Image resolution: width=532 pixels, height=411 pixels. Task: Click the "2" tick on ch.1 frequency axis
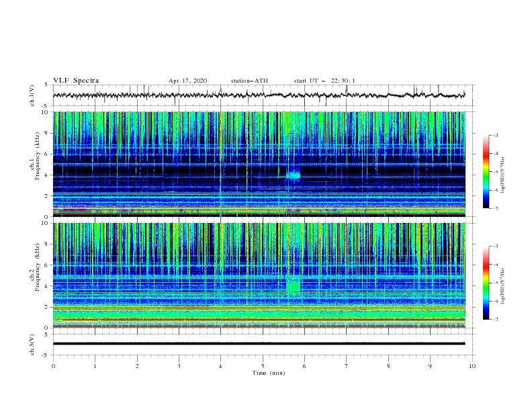[x=47, y=195]
